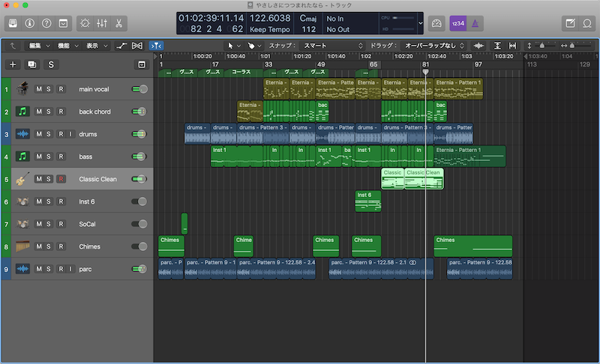600x364 pixels.
Task: Click the Classic Clean guitar icon
Action: pos(22,179)
